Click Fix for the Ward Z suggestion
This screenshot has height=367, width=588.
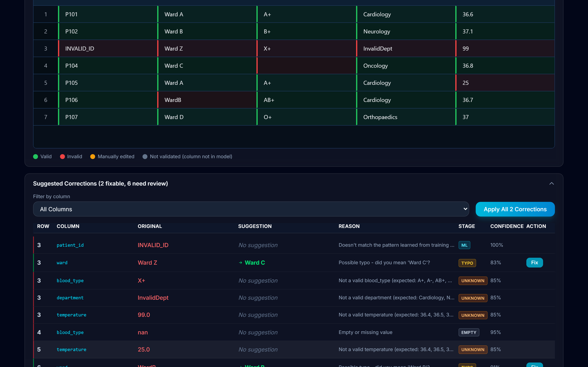534,262
